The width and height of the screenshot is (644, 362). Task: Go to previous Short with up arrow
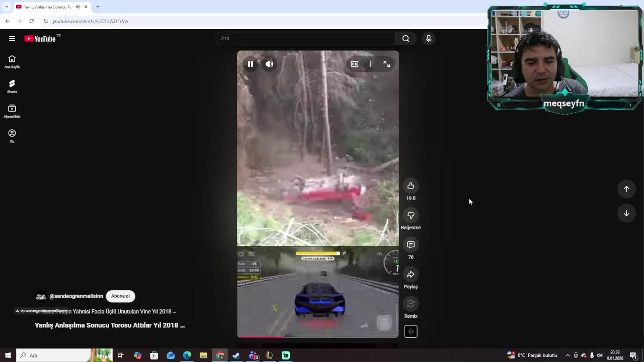(x=626, y=189)
